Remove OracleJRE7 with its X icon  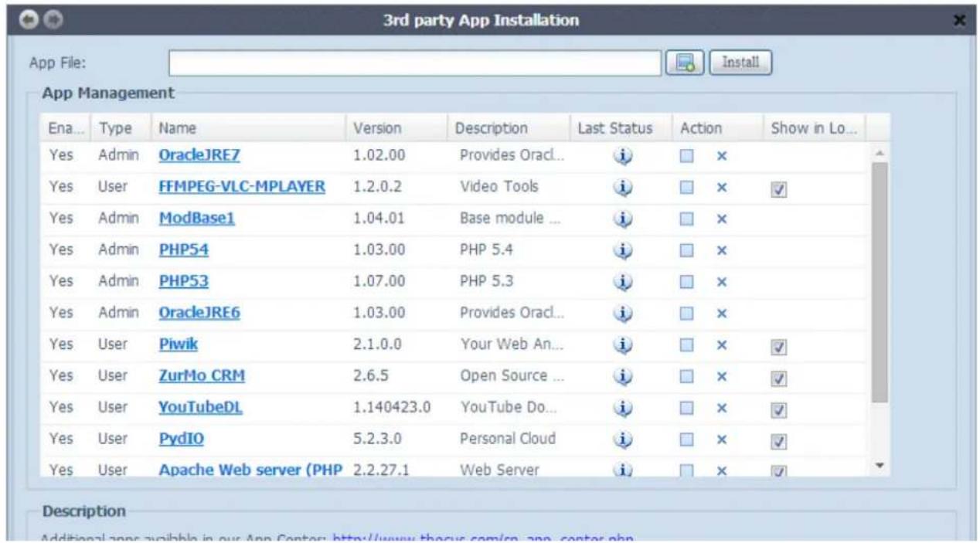point(722,157)
